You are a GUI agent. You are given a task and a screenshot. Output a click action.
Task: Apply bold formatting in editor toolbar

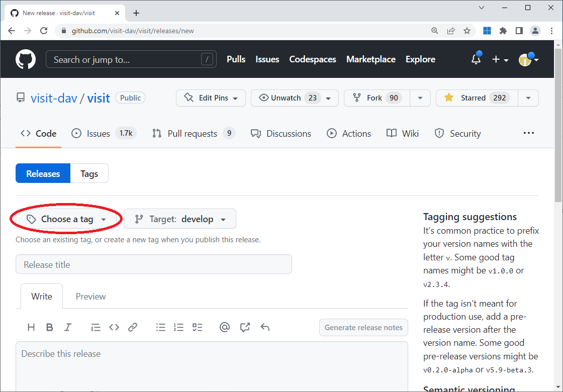point(50,327)
